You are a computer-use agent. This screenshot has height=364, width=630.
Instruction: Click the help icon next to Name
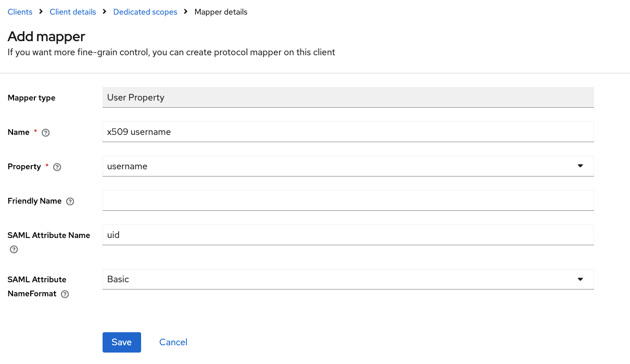pyautogui.click(x=46, y=133)
